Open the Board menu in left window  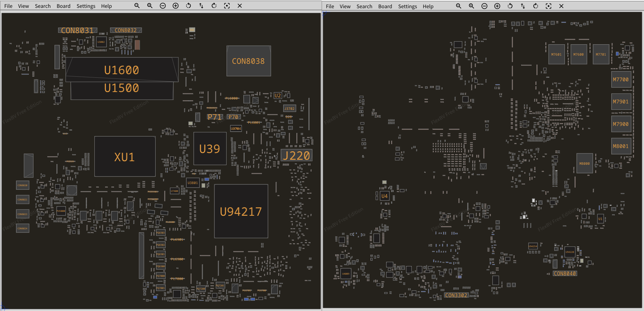tap(63, 6)
